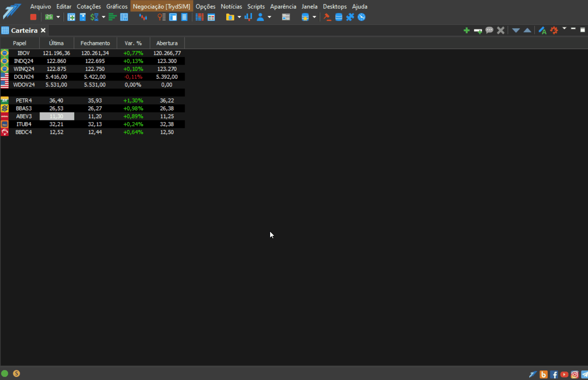Click the insert row with plus icon
Viewport: 588px width, 380px height.
[478, 30]
